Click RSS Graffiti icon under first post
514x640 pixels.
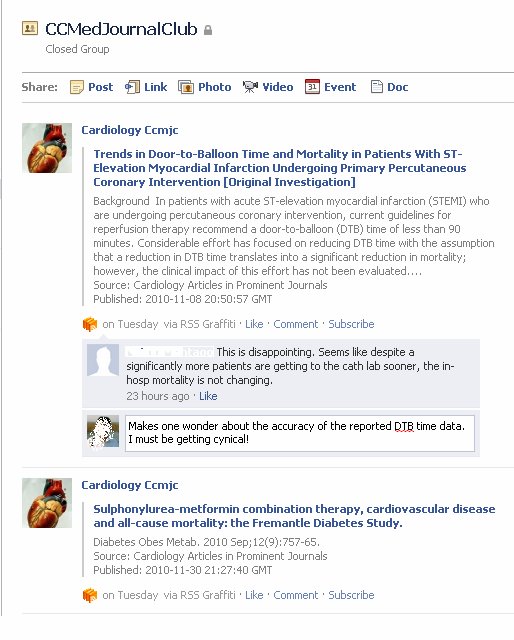pos(90,324)
